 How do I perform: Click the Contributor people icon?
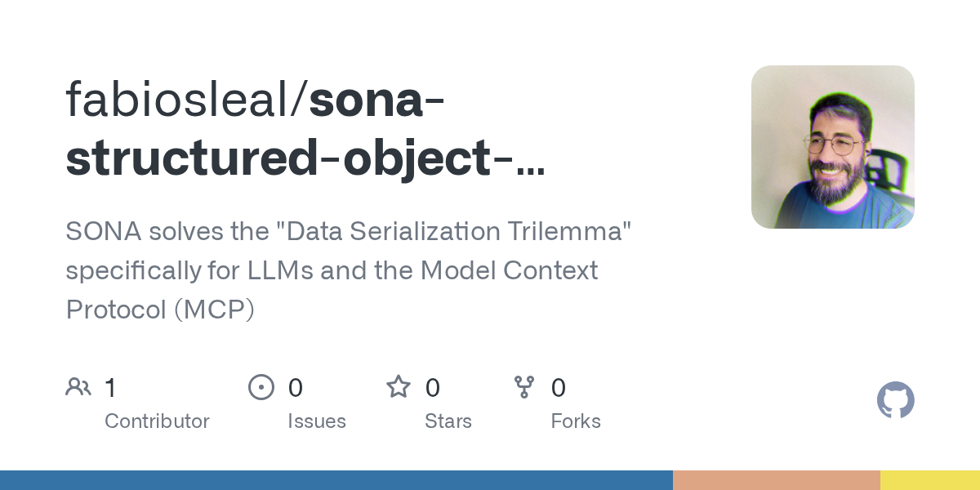78,387
